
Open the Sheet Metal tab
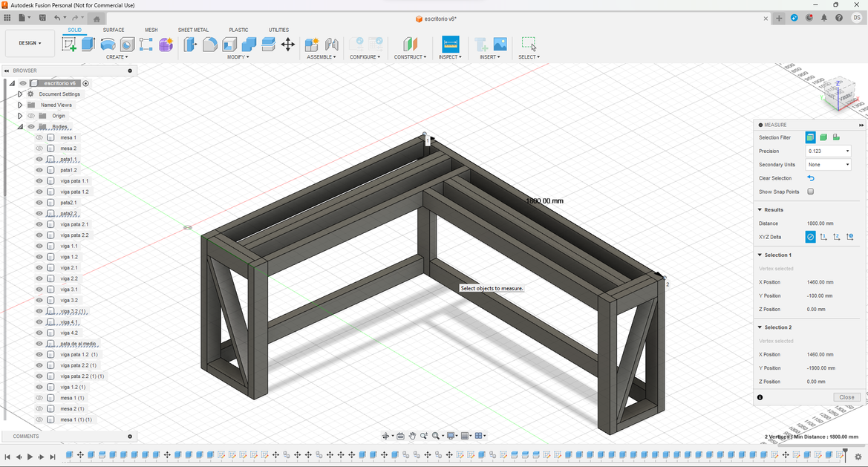193,30
